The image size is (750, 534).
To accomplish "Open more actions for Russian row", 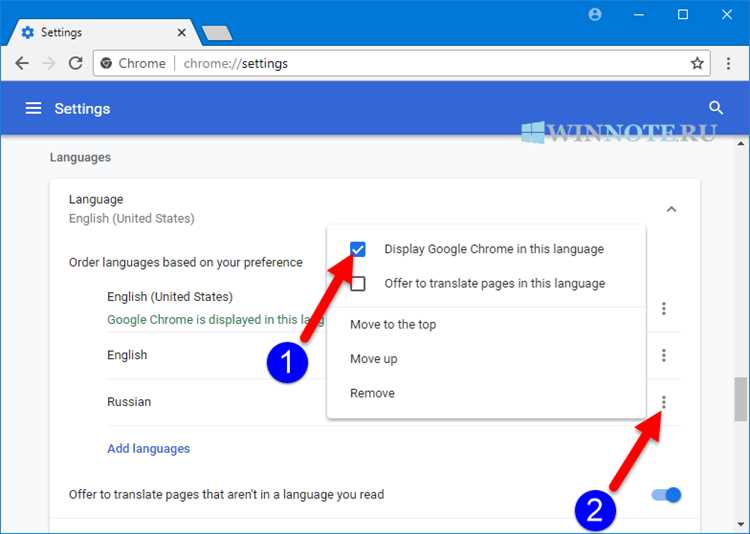I will point(663,402).
